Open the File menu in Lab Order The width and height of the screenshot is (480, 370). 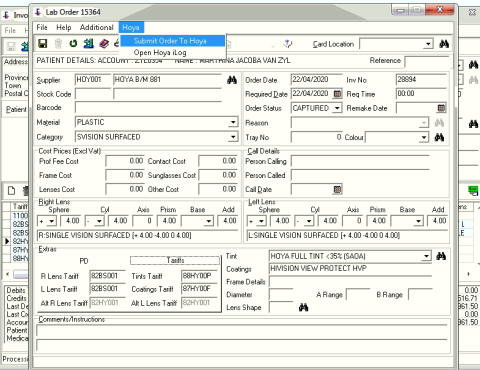click(x=42, y=27)
